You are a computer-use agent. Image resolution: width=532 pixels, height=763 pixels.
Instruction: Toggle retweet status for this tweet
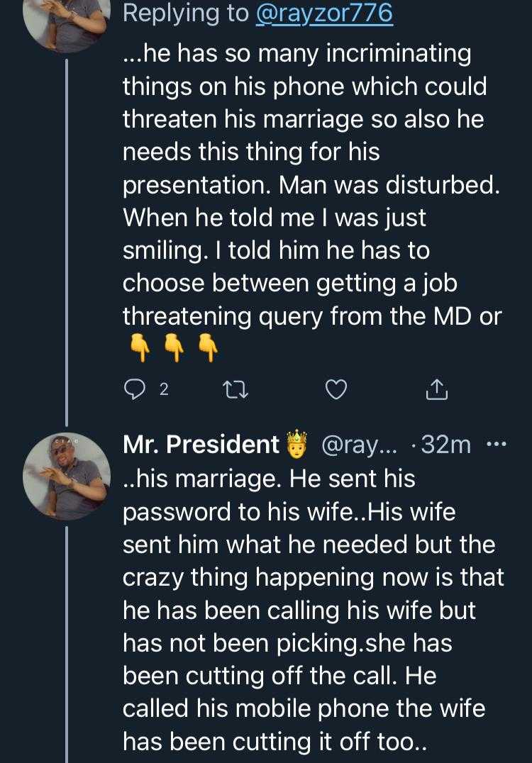point(236,389)
